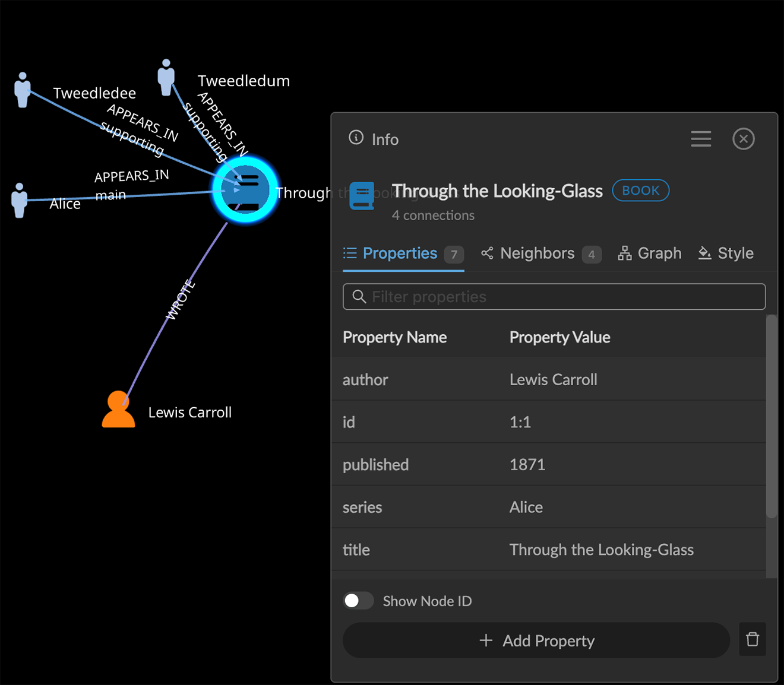Click the Tweedledee APPEARS_IN edge label

143,122
